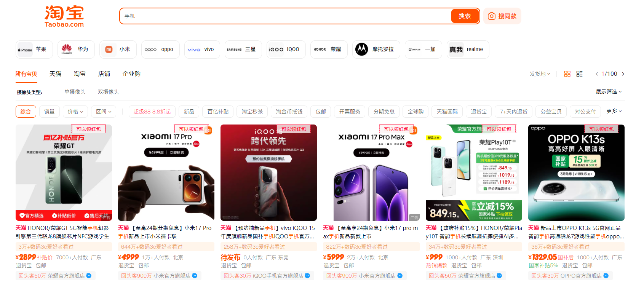The width and height of the screenshot is (644, 289).
Task: Click the orange 搜索 search button
Action: (464, 16)
